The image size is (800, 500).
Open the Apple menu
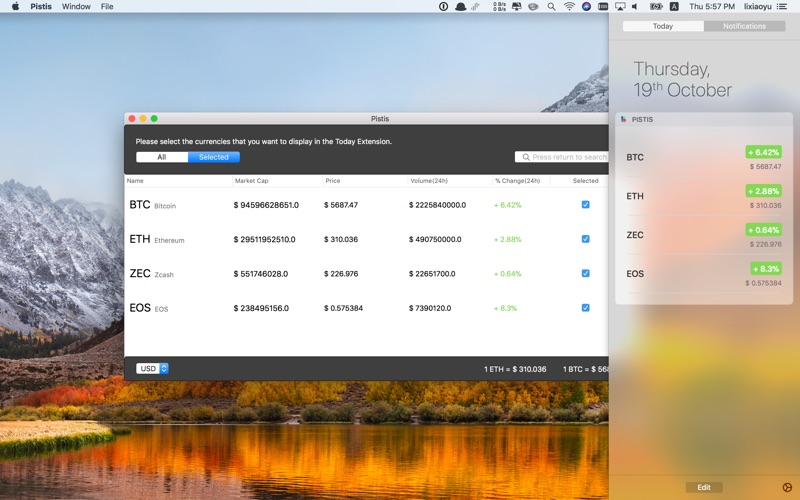point(15,6)
